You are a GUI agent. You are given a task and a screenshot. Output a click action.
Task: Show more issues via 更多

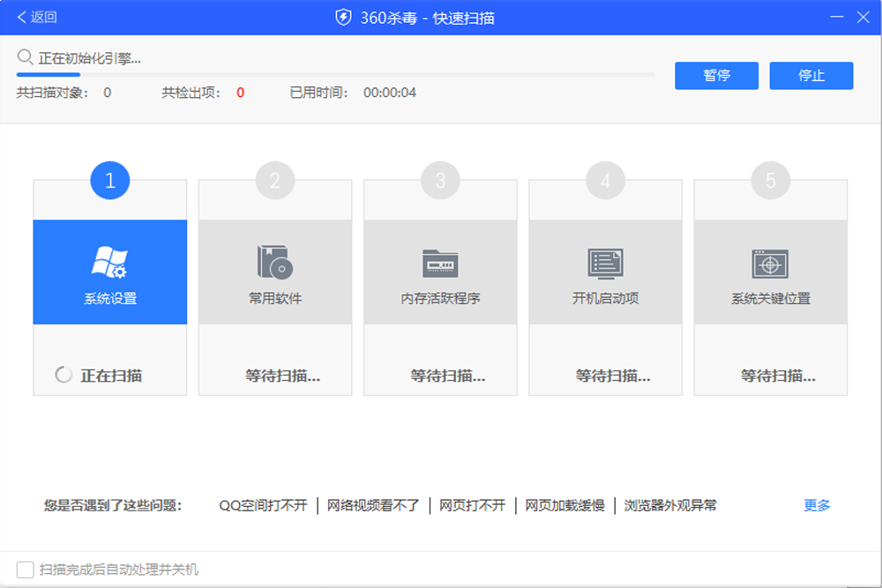(x=817, y=505)
